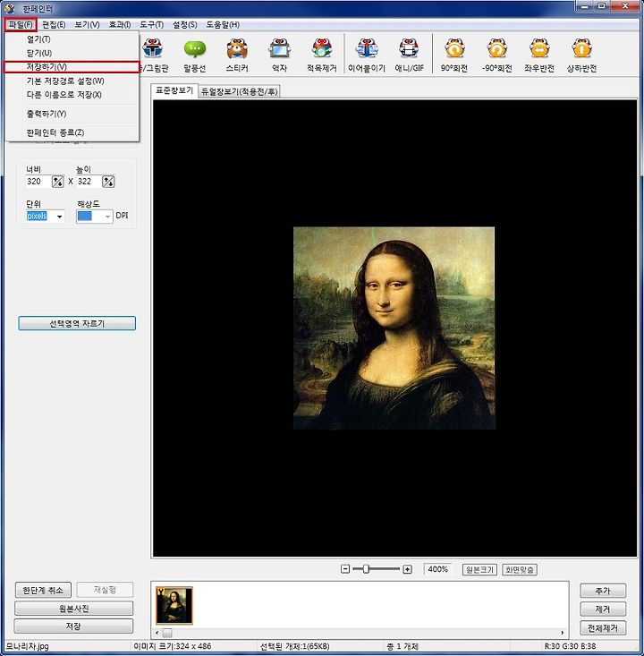Click zoom out minus icon
Image resolution: width=644 pixels, height=656 pixels.
pos(345,569)
